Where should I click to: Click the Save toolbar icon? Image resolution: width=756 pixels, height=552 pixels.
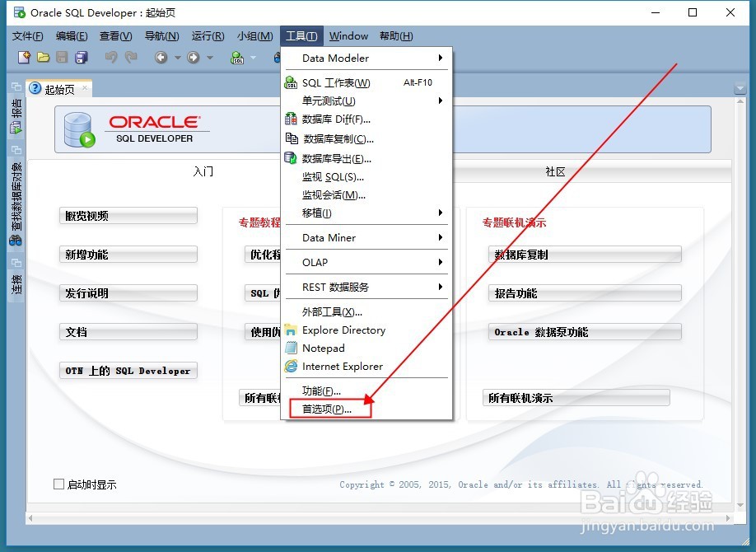pos(63,58)
